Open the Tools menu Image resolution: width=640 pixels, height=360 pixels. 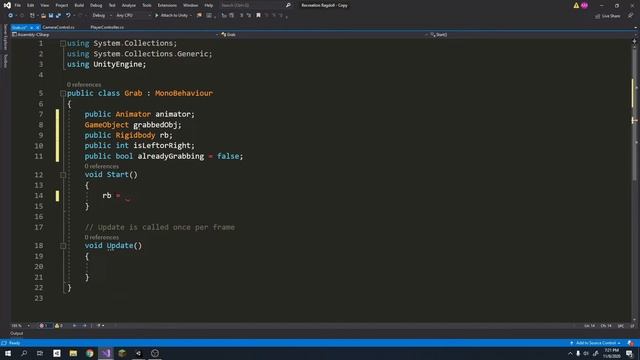147,5
